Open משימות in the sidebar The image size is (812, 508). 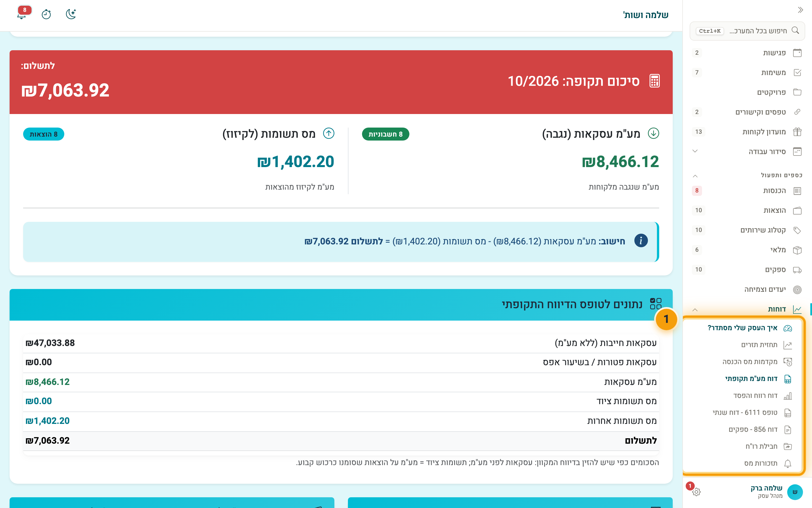pos(747,73)
